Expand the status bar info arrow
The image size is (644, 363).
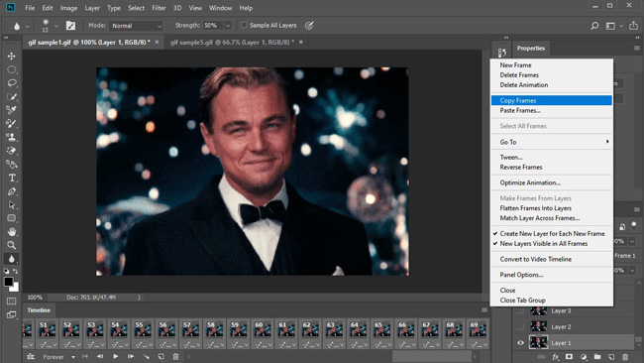coord(140,298)
